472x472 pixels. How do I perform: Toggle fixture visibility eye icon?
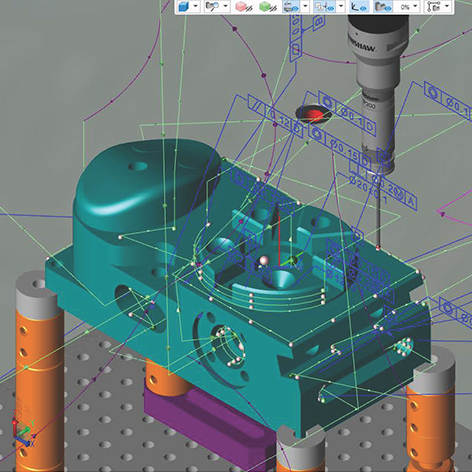tap(382, 6)
